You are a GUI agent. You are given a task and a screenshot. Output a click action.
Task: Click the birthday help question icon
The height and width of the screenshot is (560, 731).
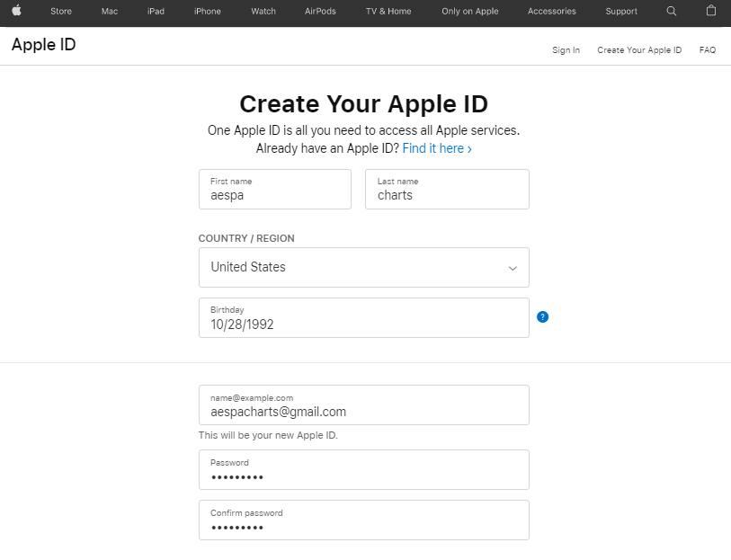[543, 316]
